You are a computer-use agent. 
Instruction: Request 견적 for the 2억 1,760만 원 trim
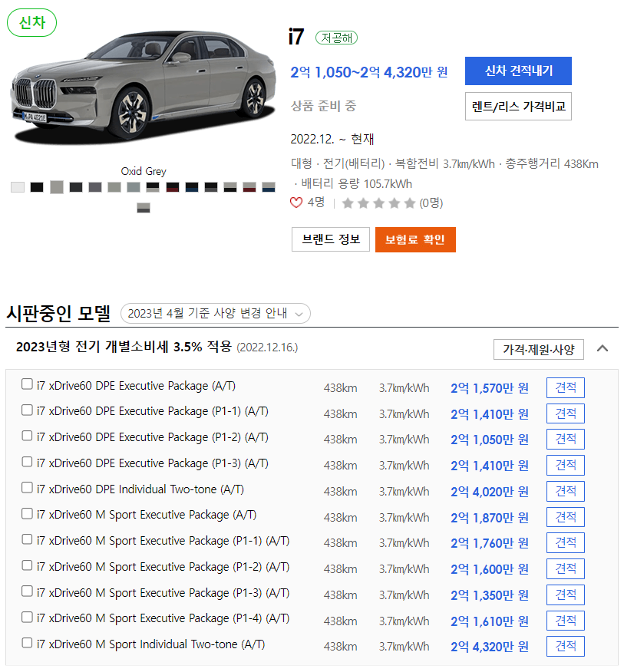[565, 543]
